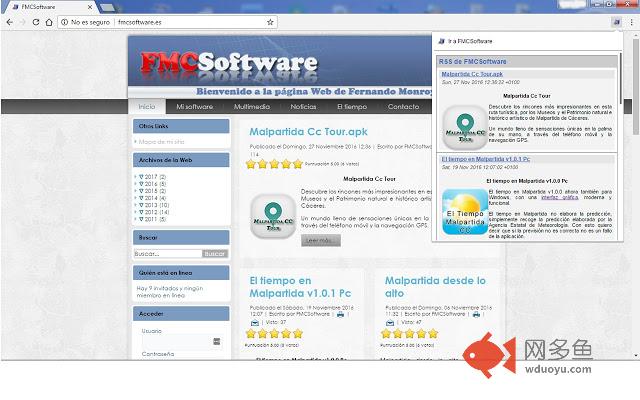The image size is (640, 400).
Task: Click the new tab button
Action: click(x=107, y=7)
